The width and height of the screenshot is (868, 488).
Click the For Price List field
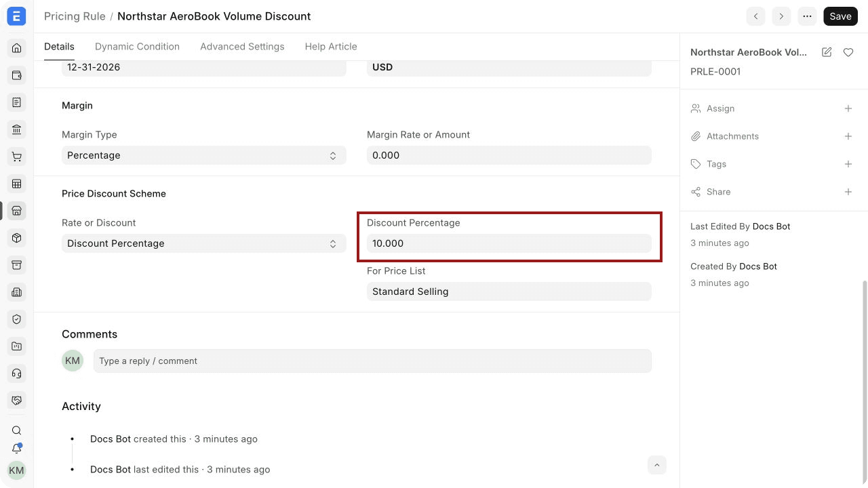509,291
